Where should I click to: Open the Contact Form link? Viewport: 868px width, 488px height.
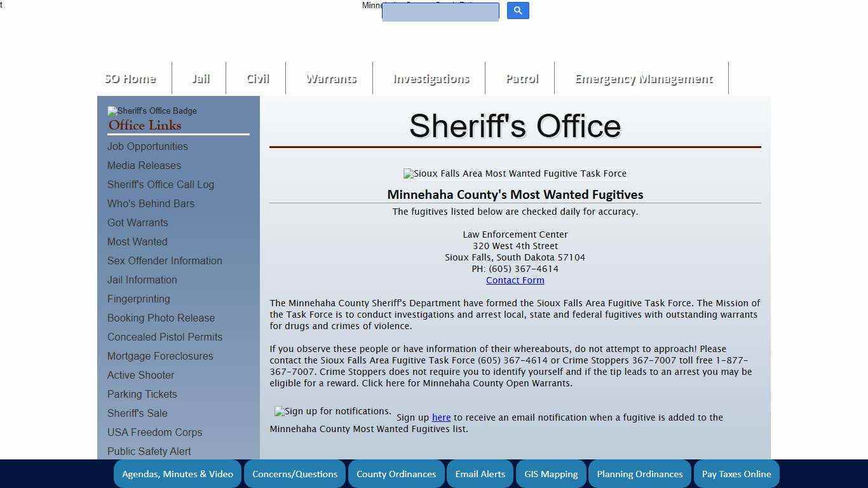point(515,280)
